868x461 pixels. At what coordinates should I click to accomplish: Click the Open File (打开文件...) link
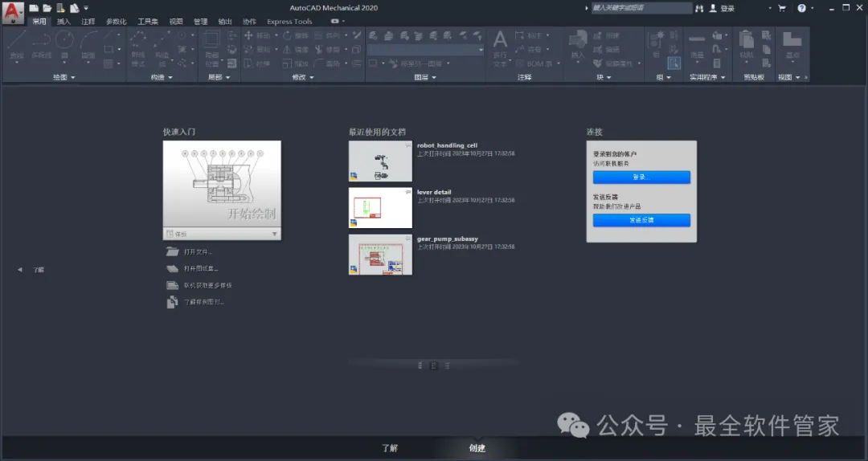pos(198,252)
